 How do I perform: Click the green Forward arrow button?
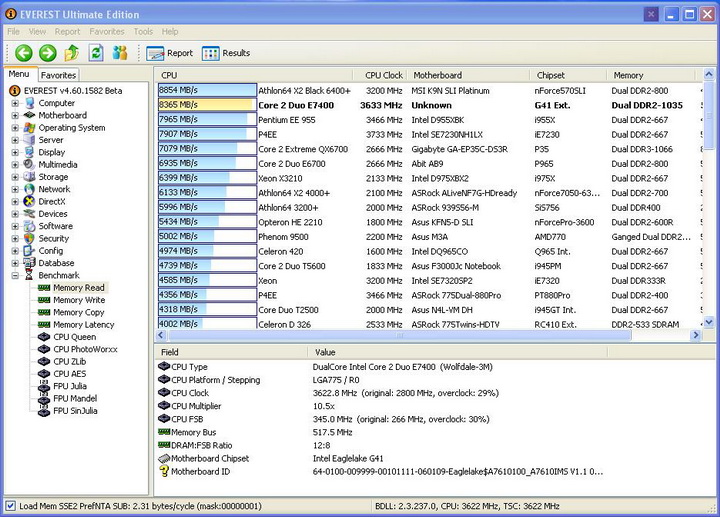coord(48,53)
